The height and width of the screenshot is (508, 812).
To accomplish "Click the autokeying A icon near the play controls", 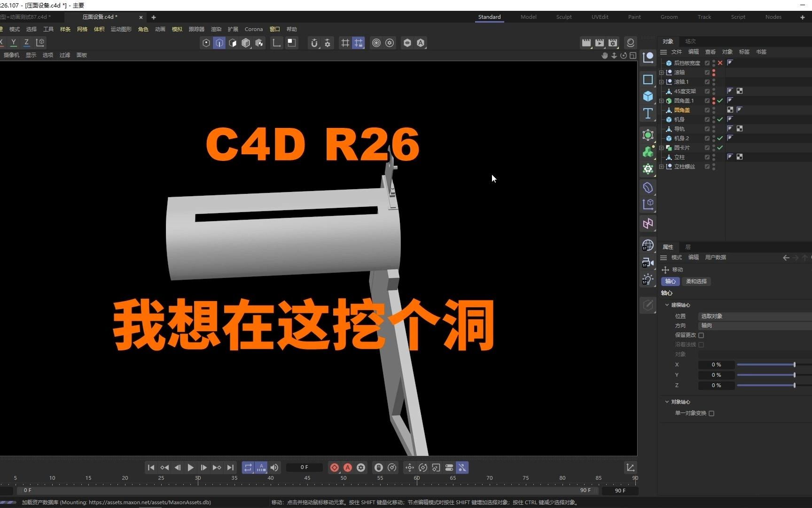I will pyautogui.click(x=348, y=467).
